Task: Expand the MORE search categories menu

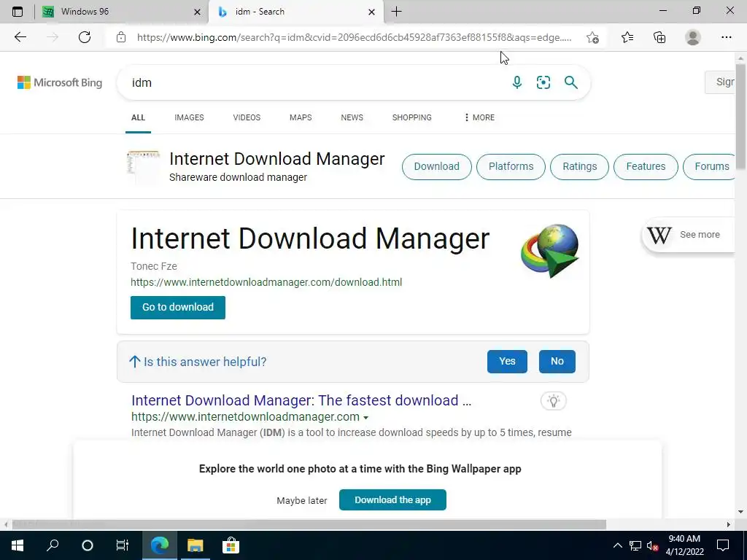Action: tap(479, 117)
